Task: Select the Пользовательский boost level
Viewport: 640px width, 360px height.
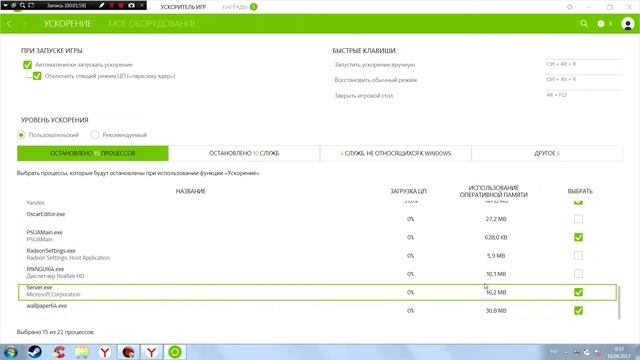Action: coord(21,135)
